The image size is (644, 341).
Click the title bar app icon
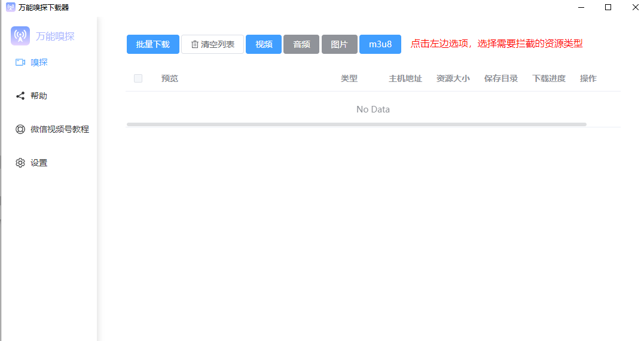(x=10, y=7)
